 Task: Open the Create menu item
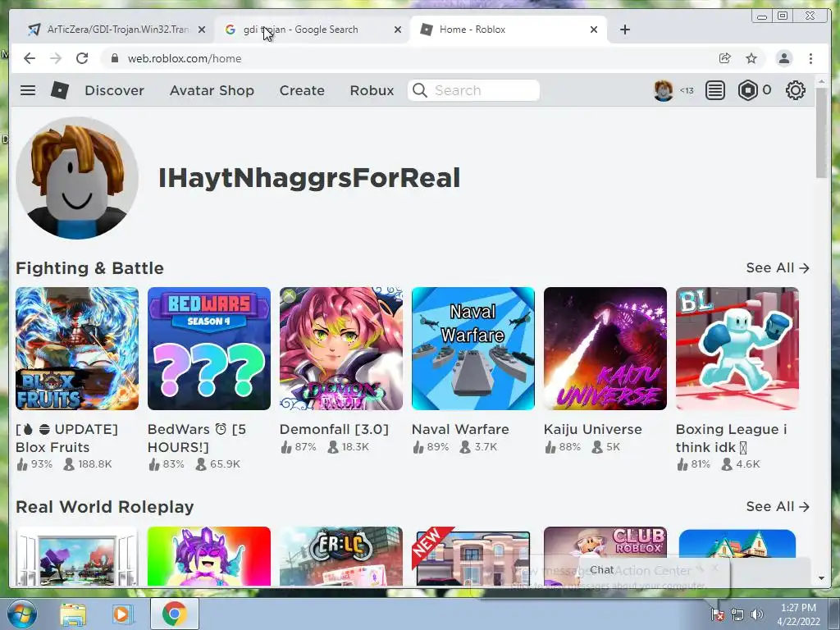[302, 90]
